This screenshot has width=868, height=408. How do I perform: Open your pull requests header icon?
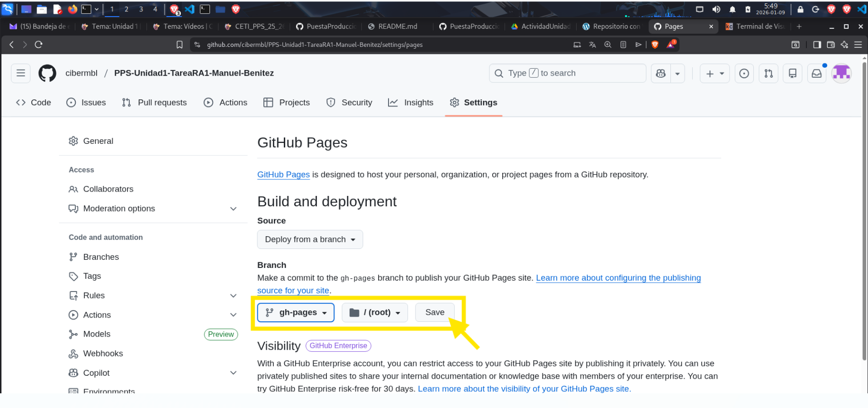tap(769, 73)
